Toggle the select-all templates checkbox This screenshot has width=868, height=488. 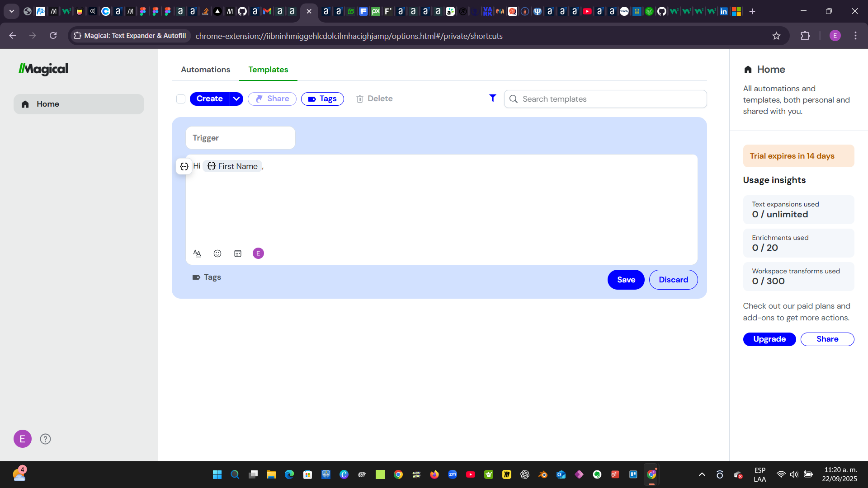tap(181, 99)
